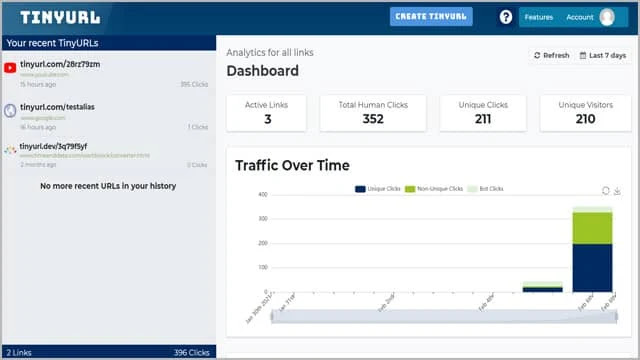Click the tall green bar segment
This screenshot has width=640, height=360.
(592, 228)
